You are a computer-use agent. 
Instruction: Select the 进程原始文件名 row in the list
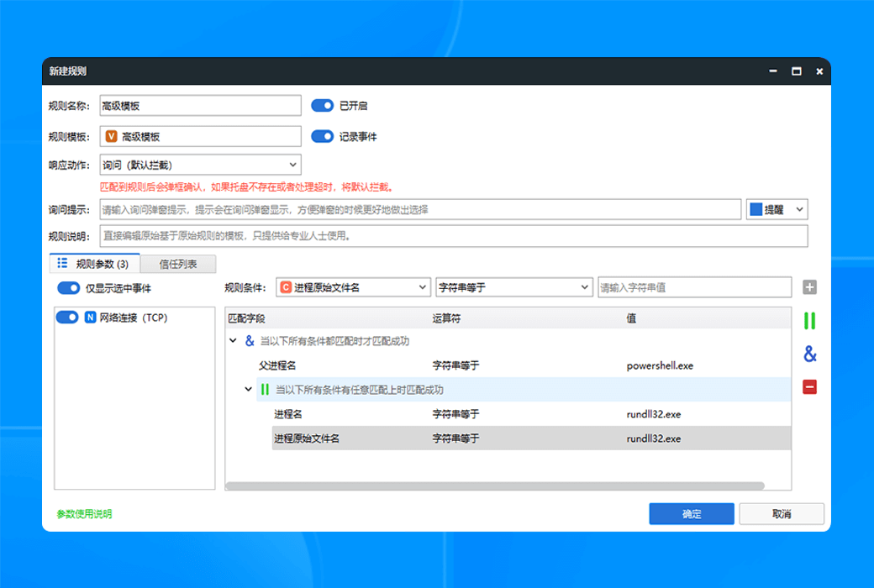pos(532,438)
